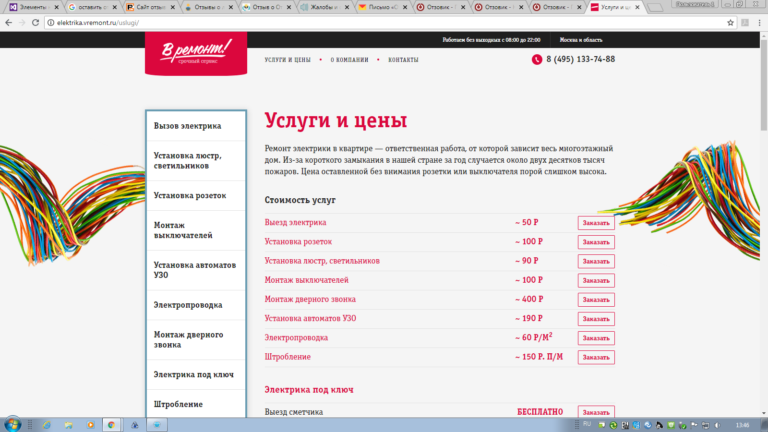Select «Монтаж дверного звонка» in sidebar

click(196, 339)
